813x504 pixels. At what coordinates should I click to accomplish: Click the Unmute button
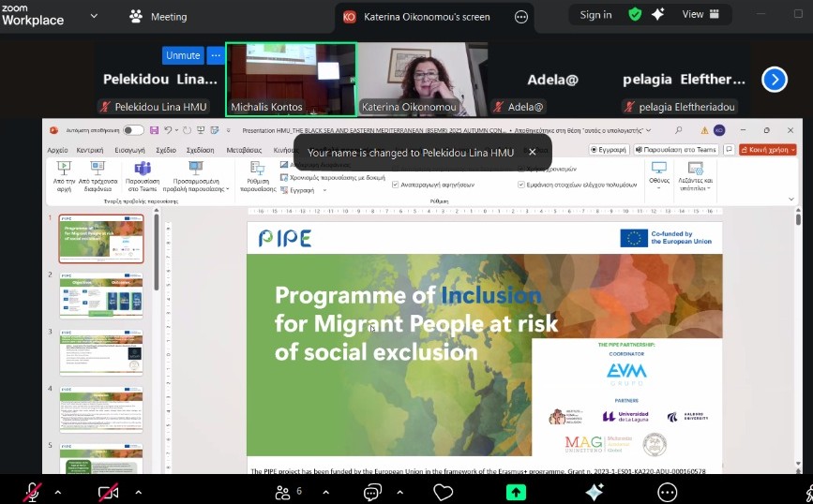(183, 55)
